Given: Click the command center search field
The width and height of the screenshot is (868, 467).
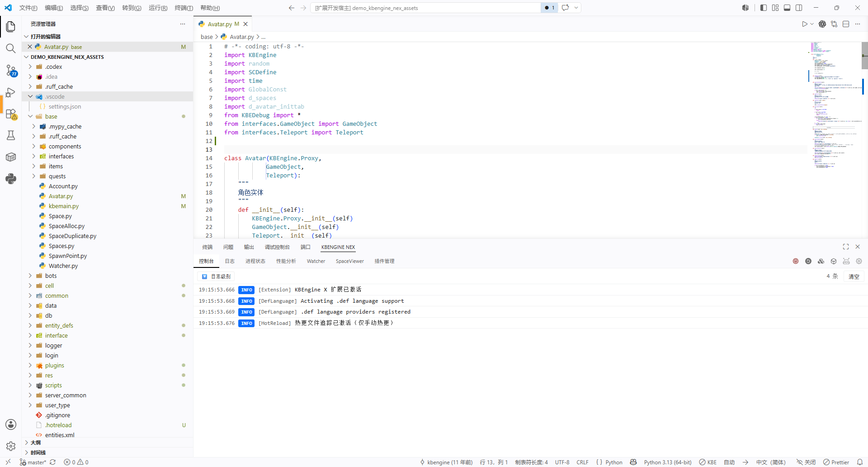Looking at the screenshot, I should click(x=425, y=8).
